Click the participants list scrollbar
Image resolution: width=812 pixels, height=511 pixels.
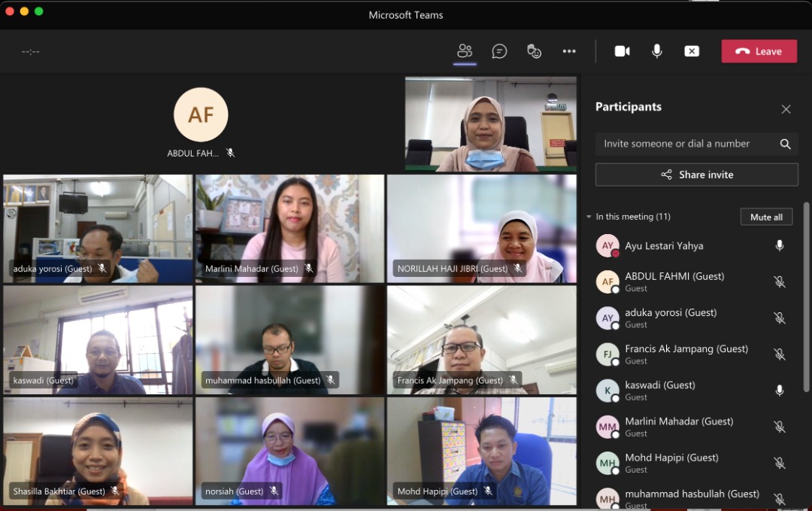pos(806,297)
